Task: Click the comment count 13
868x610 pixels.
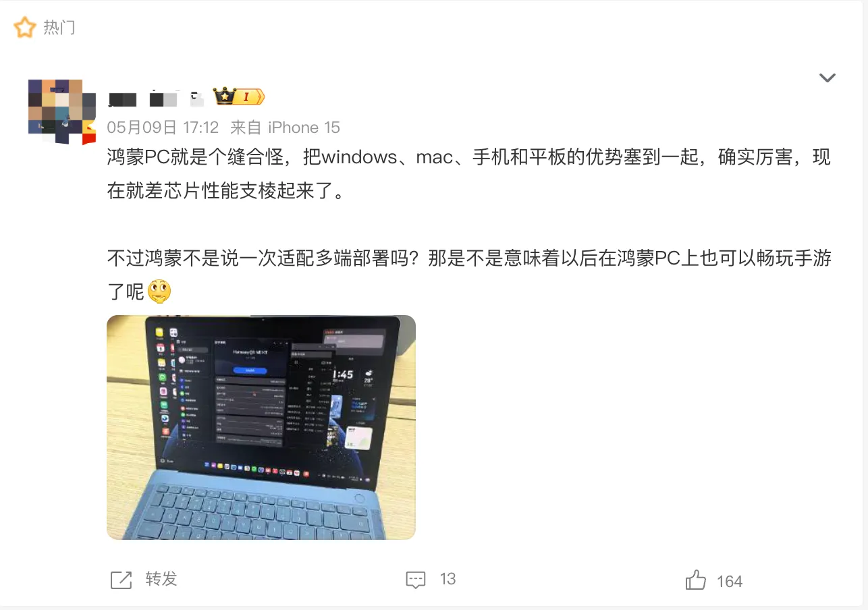Action: [x=448, y=579]
